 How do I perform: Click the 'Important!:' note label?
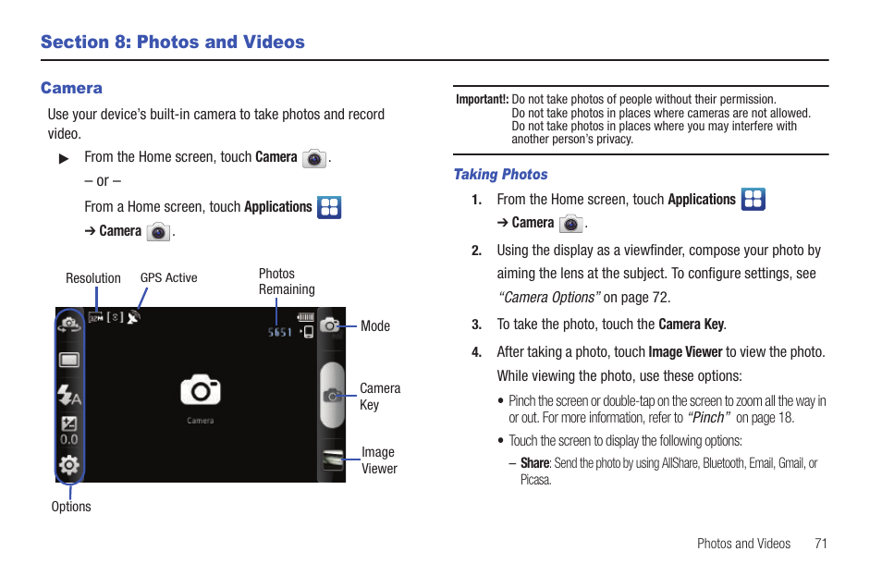click(482, 100)
